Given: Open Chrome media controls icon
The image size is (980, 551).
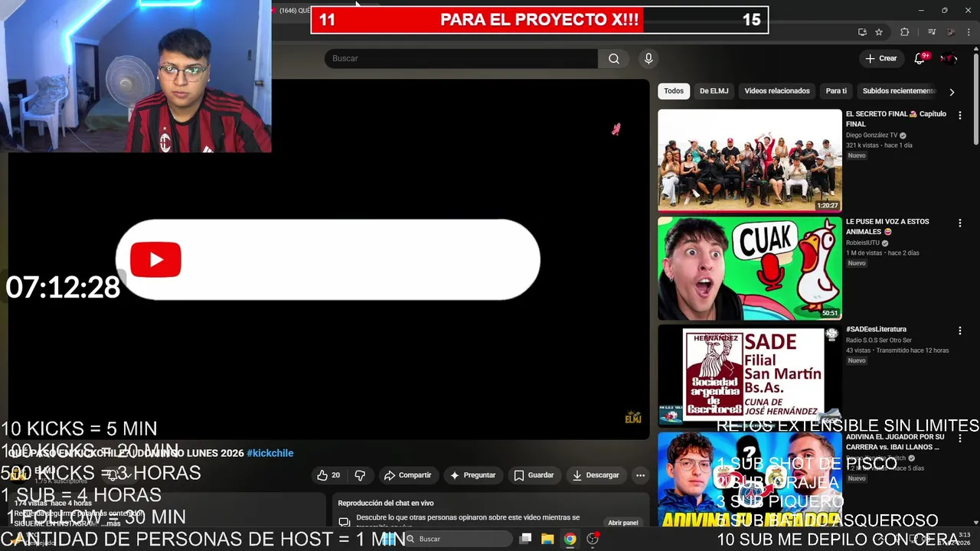Looking at the screenshot, I should click(x=932, y=32).
